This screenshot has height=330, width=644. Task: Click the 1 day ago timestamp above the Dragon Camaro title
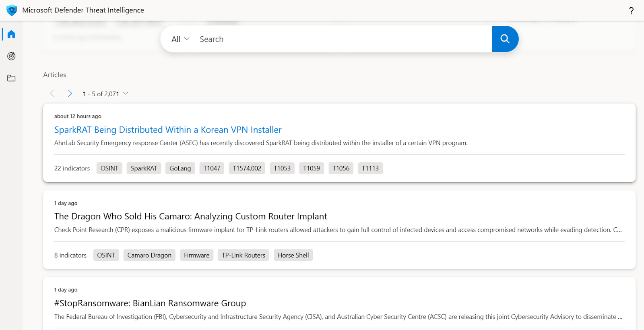coord(66,203)
